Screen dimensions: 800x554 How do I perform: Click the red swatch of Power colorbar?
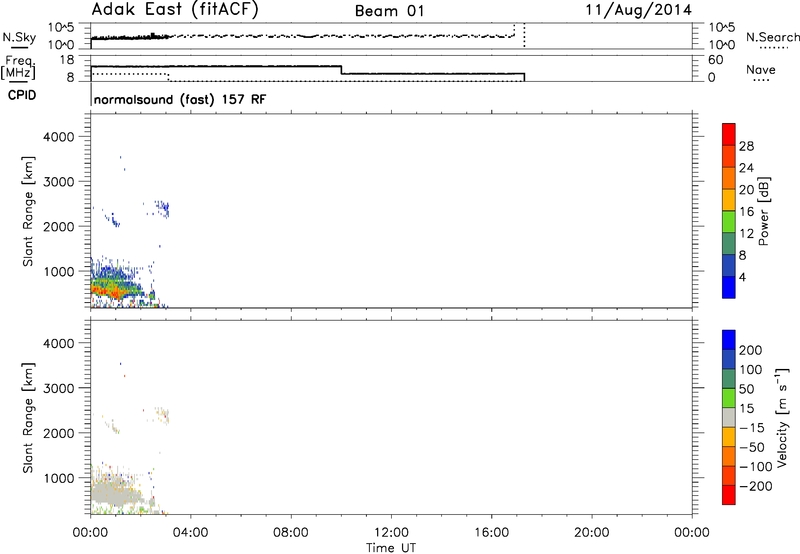click(x=729, y=134)
